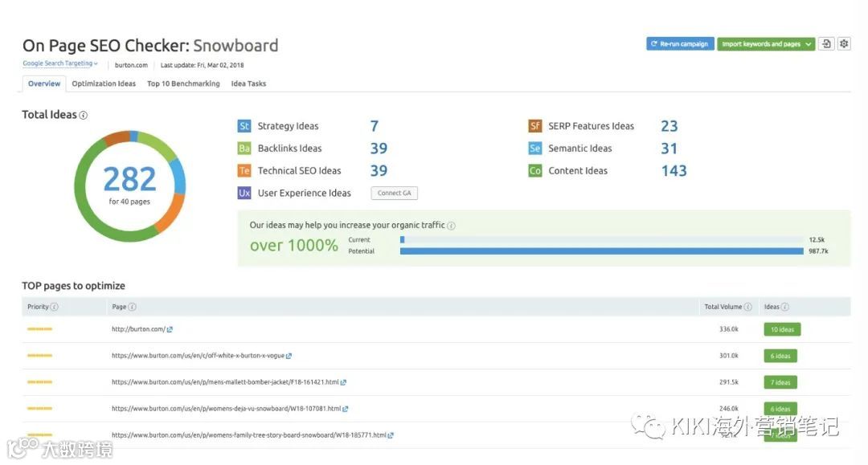868x465 pixels.
Task: Click Re-run campaign button
Action: coord(681,43)
